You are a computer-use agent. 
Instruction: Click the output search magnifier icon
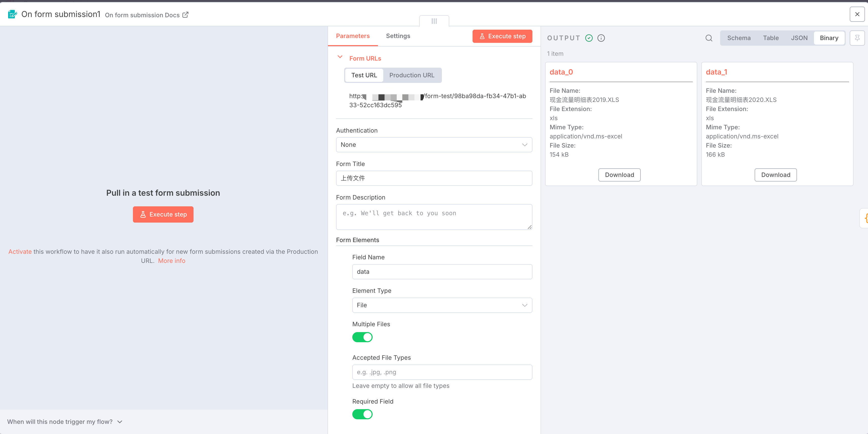709,38
